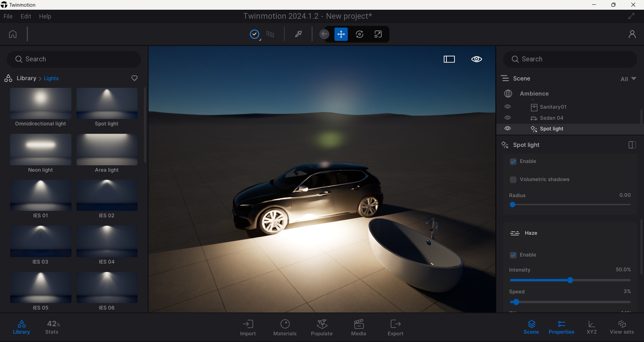The image size is (644, 342).
Task: Select the Spot light library thumbnail
Action: pos(107,104)
